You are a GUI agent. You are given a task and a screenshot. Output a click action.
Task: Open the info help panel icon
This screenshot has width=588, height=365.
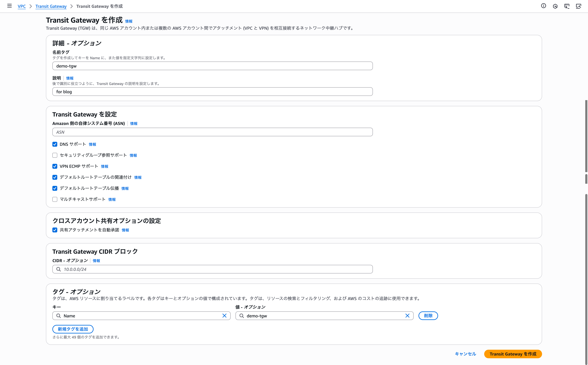[x=543, y=6]
